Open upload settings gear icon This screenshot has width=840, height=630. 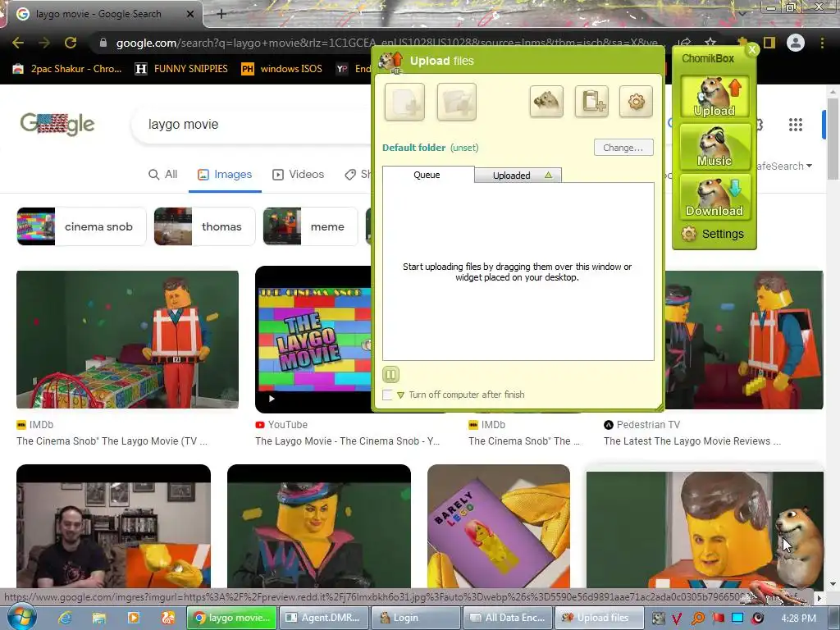click(x=636, y=101)
